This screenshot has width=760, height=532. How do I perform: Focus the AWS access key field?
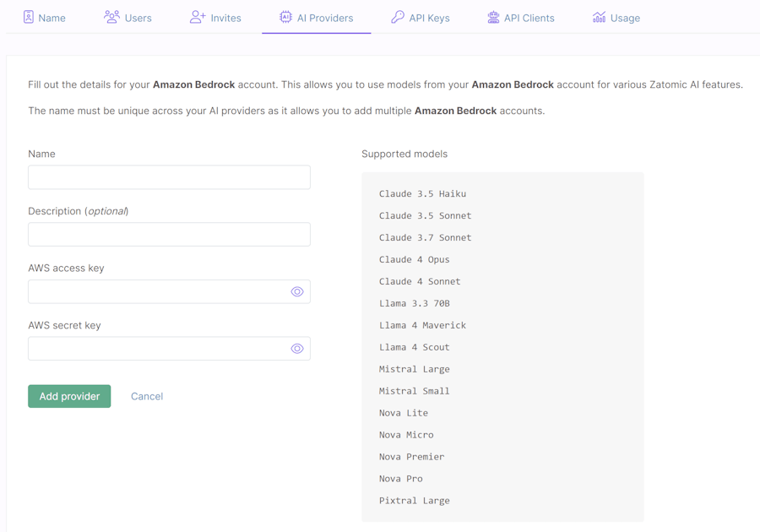169,291
